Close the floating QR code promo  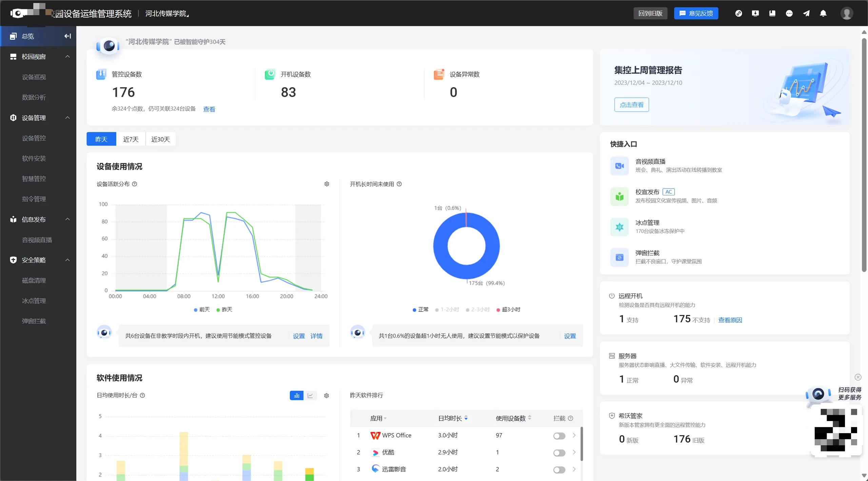(858, 377)
